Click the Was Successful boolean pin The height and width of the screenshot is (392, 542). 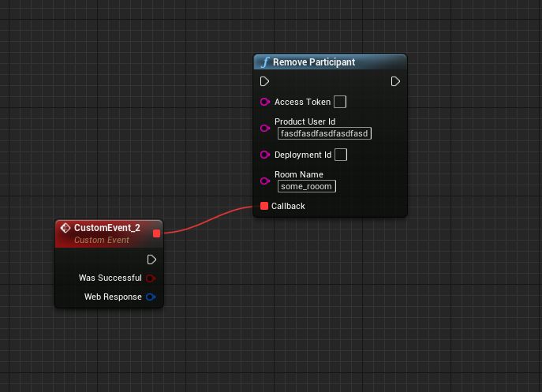pyautogui.click(x=150, y=278)
